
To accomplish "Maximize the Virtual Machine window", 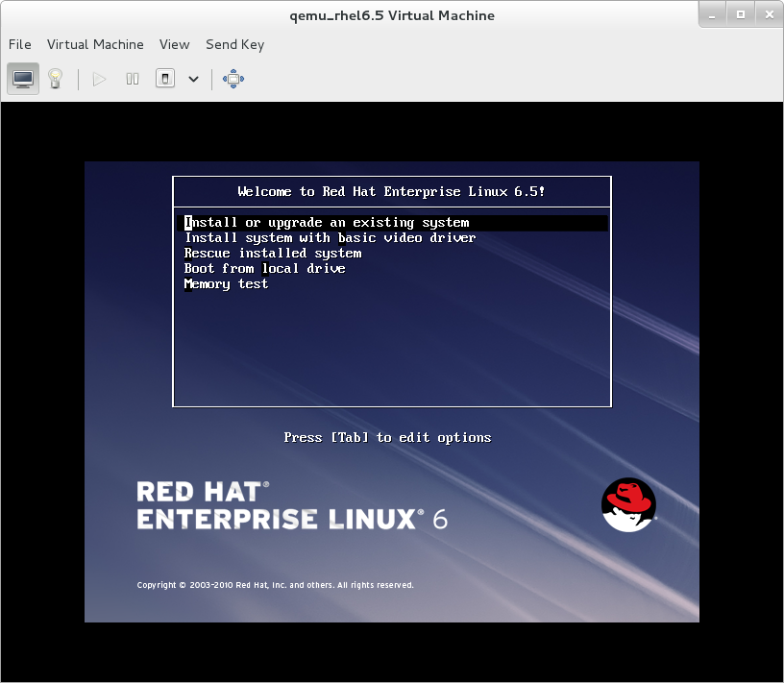I will pyautogui.click(x=741, y=15).
